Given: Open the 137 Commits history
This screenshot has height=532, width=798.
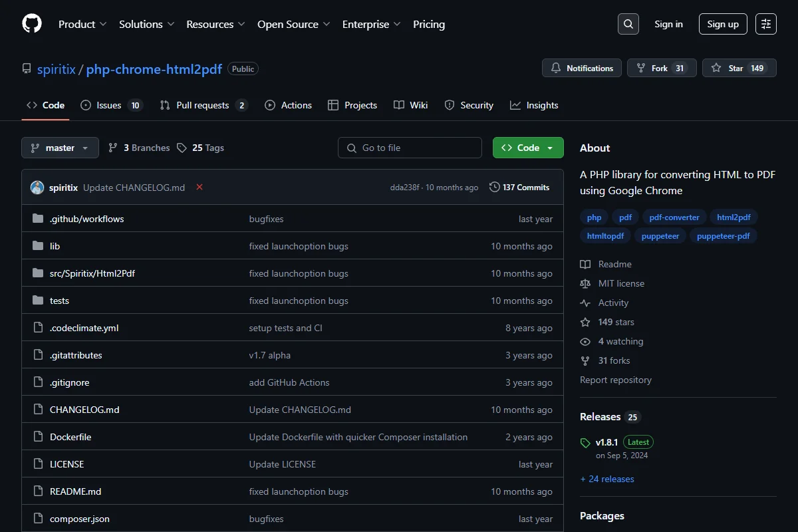Looking at the screenshot, I should coord(519,188).
